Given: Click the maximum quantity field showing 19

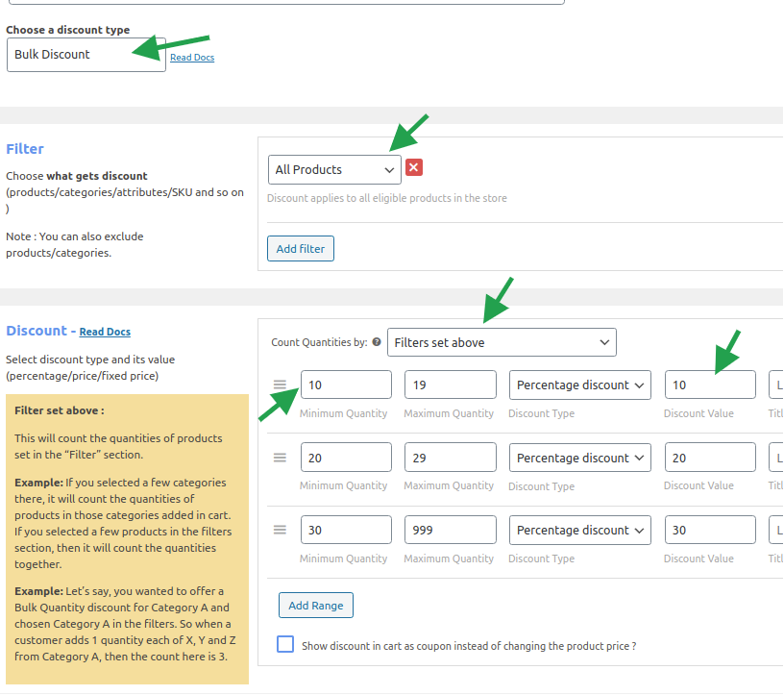Looking at the screenshot, I should [x=450, y=385].
